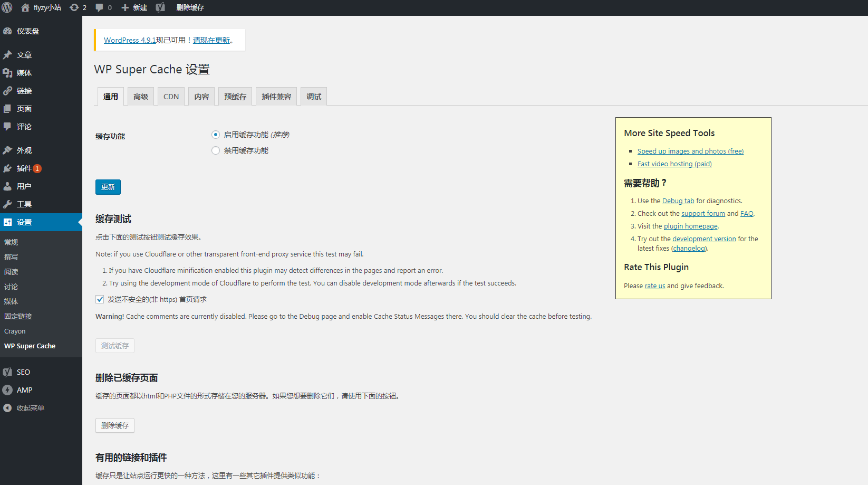Image resolution: width=868 pixels, height=485 pixels.
Task: Open the comments bubble icon showing 0
Action: tap(99, 7)
